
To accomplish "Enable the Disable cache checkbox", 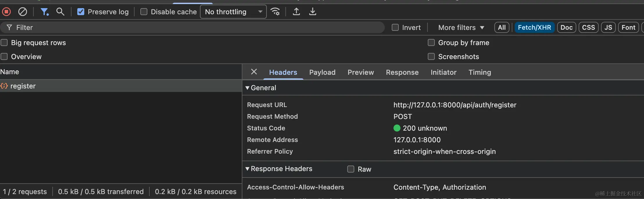I will click(144, 12).
